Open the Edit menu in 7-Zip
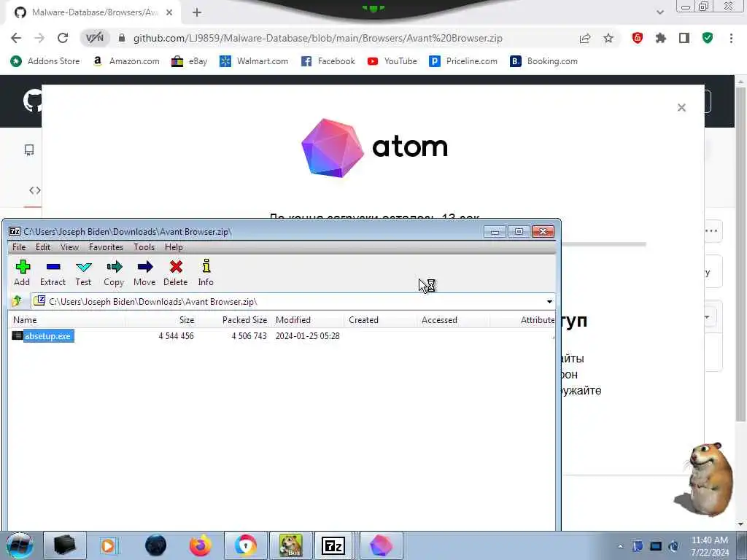The image size is (747, 560). [x=43, y=246]
